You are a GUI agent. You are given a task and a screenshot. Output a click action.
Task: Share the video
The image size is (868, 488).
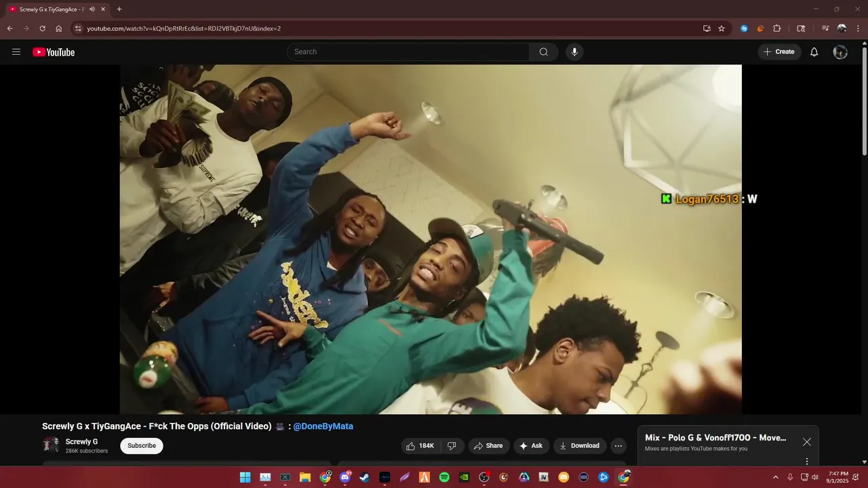pyautogui.click(x=488, y=445)
